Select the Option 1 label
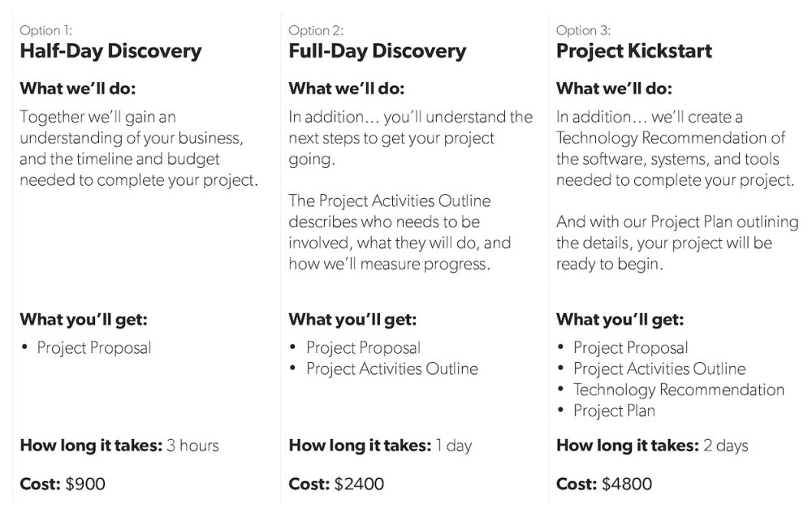Viewport: 812px width, 521px height. coord(45,31)
